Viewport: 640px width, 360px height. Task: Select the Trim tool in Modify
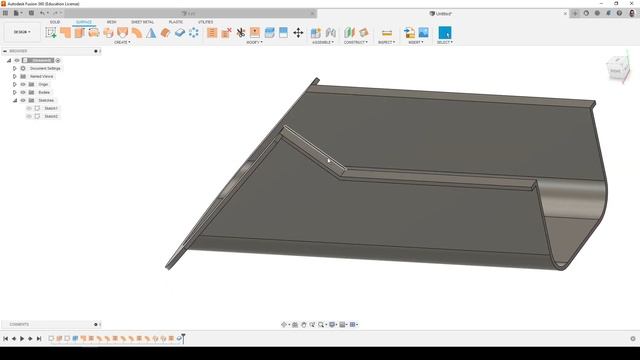(241, 33)
